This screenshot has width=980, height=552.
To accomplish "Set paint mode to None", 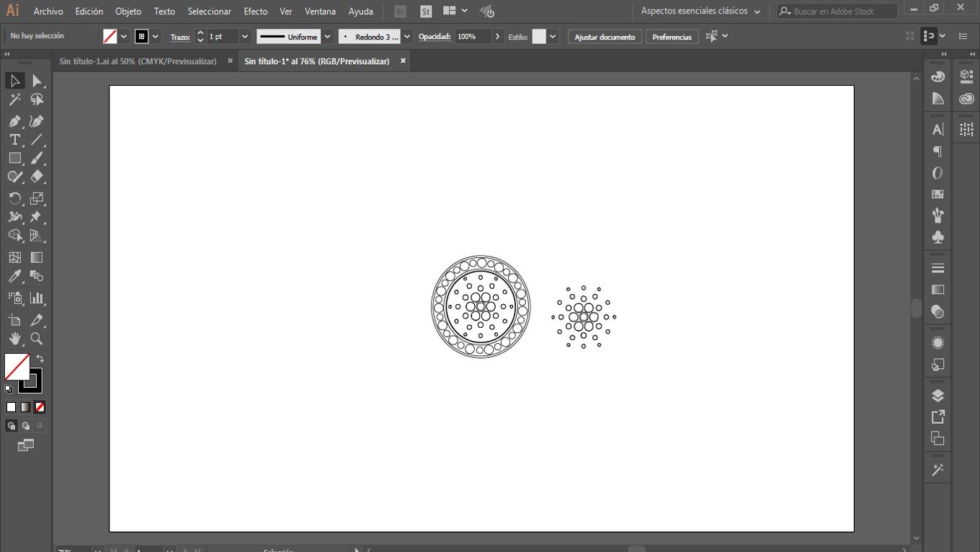I will pos(40,407).
